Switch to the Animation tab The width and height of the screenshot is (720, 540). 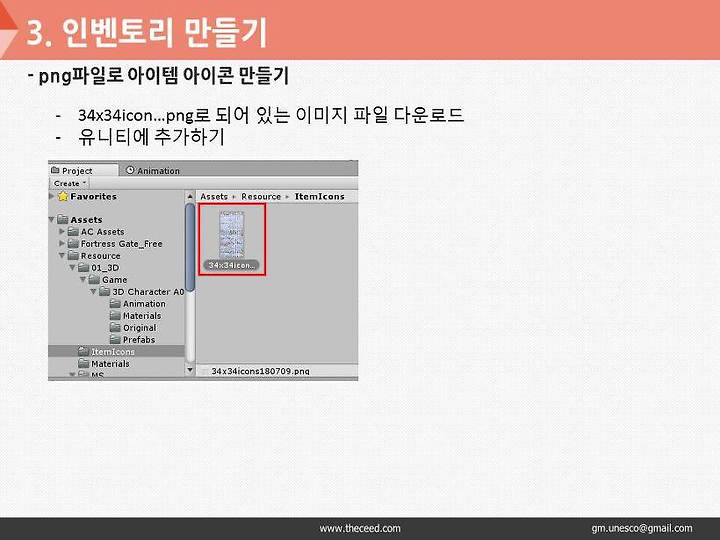coord(153,170)
